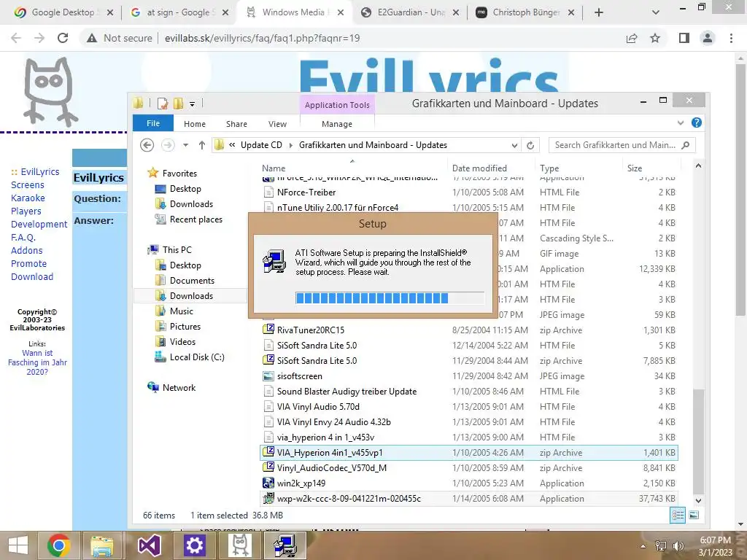Switch to the E2Guardian browser tab

coord(411,12)
